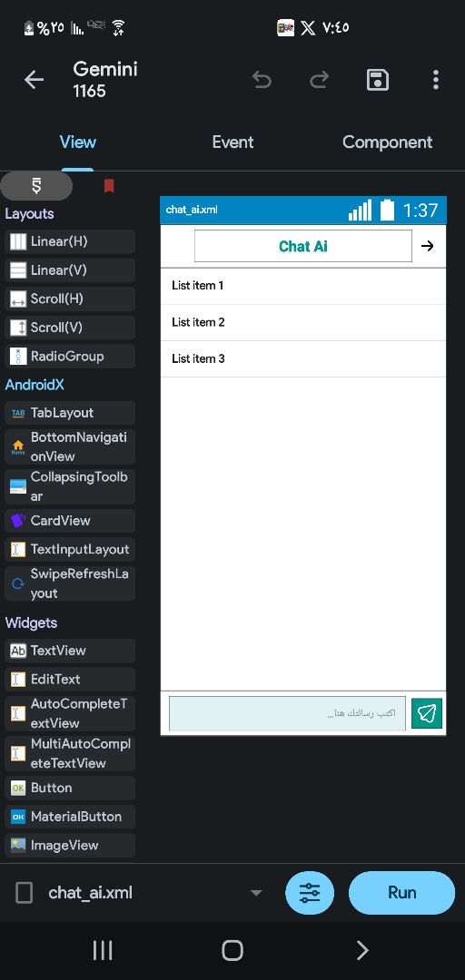The image size is (465, 980).
Task: Select the red bookmark icon
Action: 109,186
